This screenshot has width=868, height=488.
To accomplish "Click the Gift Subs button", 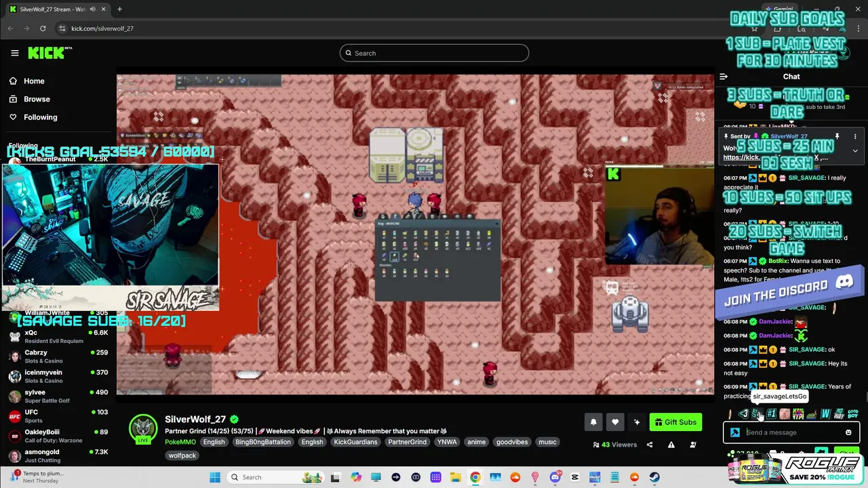I will point(675,422).
